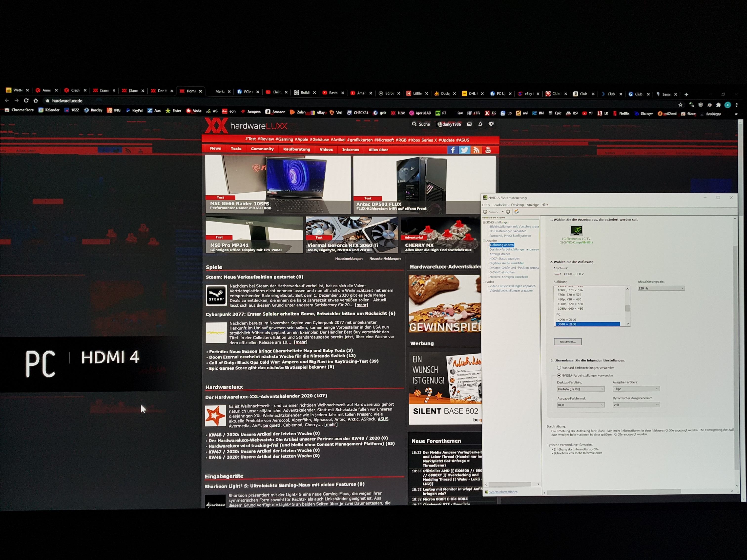Click the NVIDIA home icon in toolbar
This screenshot has width=747, height=560.
tap(516, 212)
